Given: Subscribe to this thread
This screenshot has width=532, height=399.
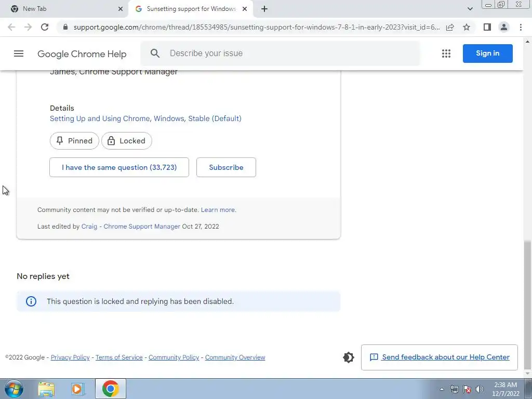Looking at the screenshot, I should point(226,167).
